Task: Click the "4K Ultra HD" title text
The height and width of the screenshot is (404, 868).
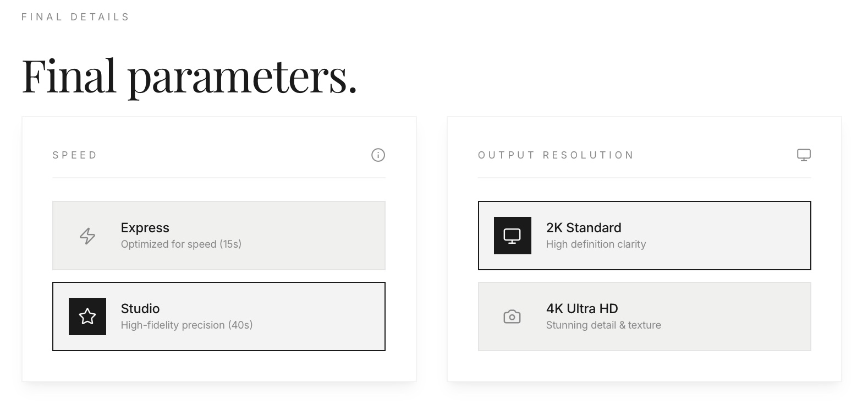Action: pos(582,309)
